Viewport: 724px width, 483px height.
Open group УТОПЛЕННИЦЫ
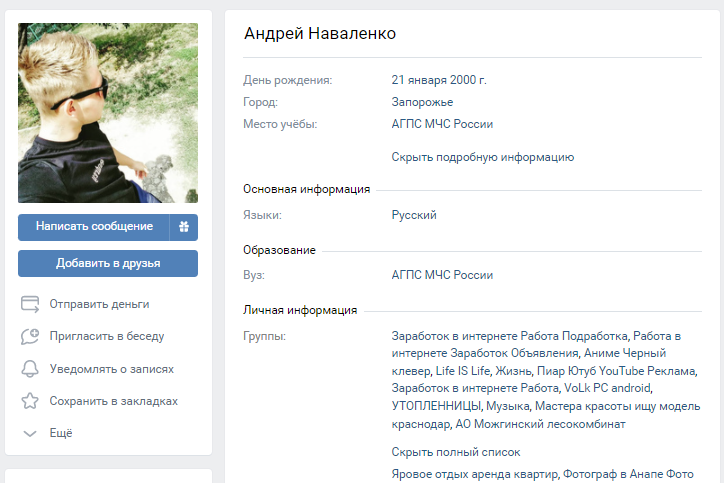pyautogui.click(x=436, y=406)
